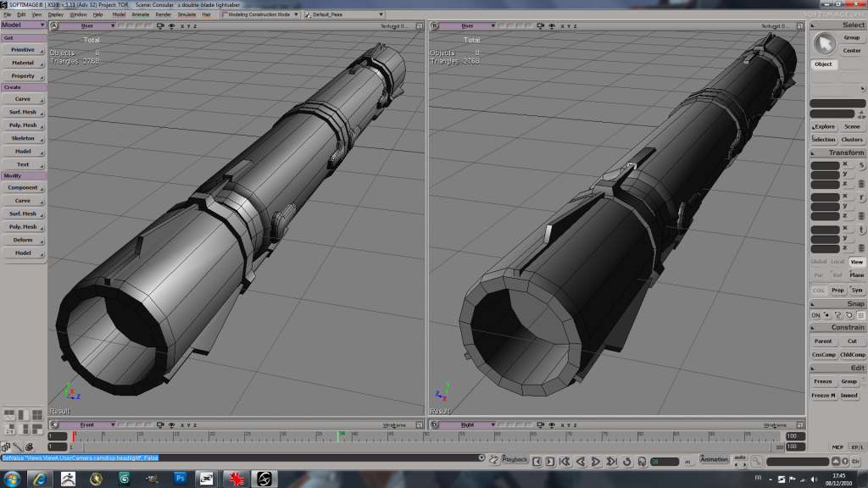Image resolution: width=868 pixels, height=488 pixels.
Task: Open the Default_Pass dropdown
Action: (x=344, y=14)
